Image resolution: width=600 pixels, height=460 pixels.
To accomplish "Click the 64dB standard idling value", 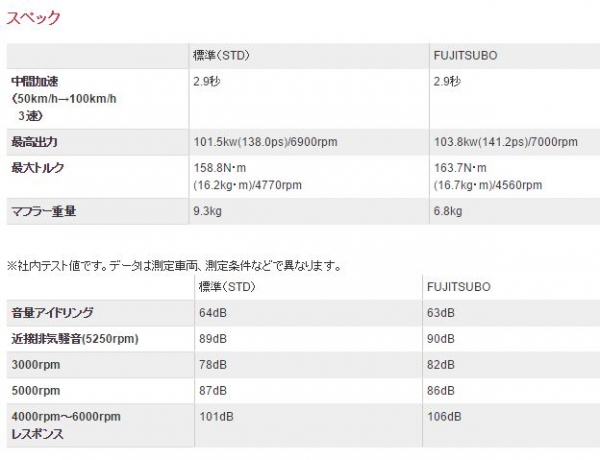I will pyautogui.click(x=213, y=313).
